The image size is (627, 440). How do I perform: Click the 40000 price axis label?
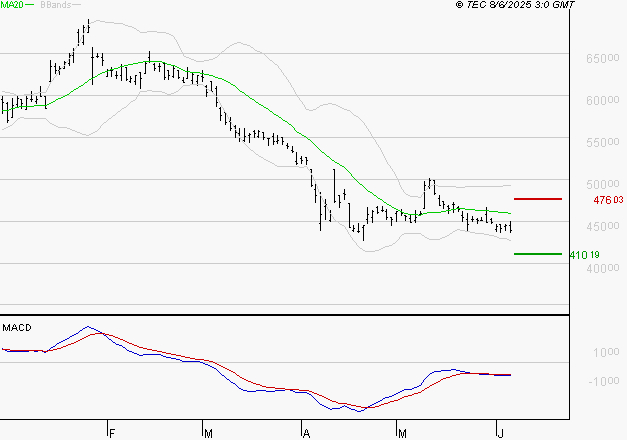(603, 268)
